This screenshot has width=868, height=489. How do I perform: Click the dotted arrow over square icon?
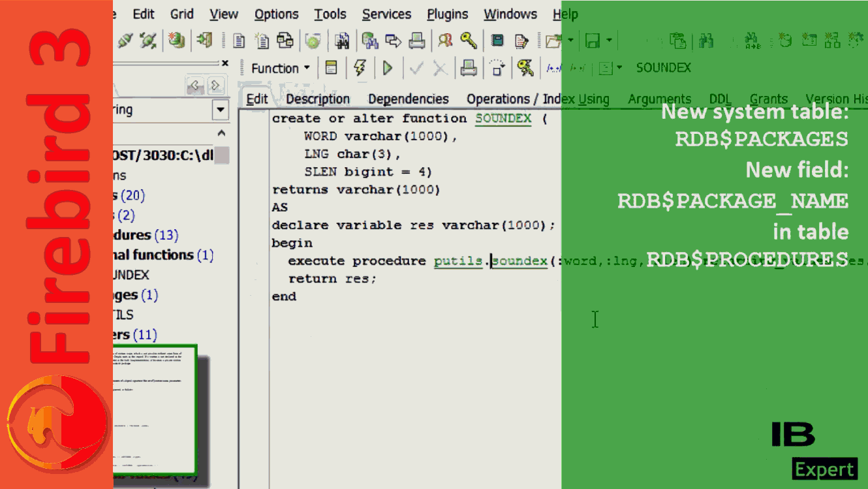tap(497, 68)
